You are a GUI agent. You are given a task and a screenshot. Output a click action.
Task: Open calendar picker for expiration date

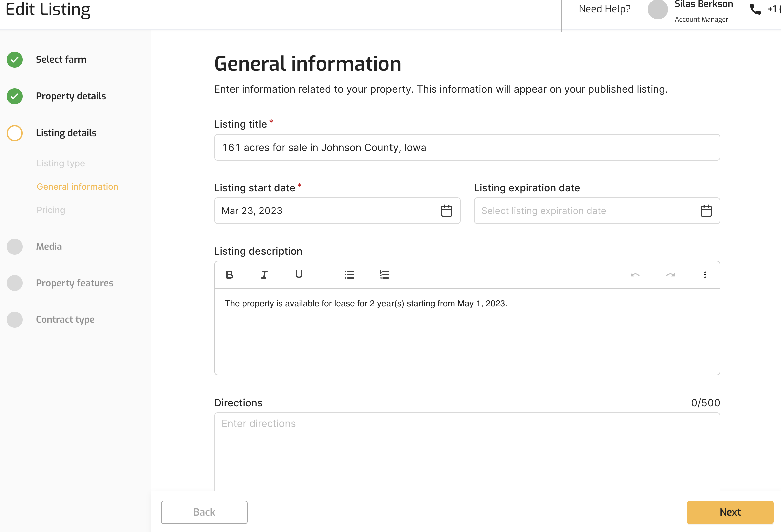pyautogui.click(x=706, y=211)
